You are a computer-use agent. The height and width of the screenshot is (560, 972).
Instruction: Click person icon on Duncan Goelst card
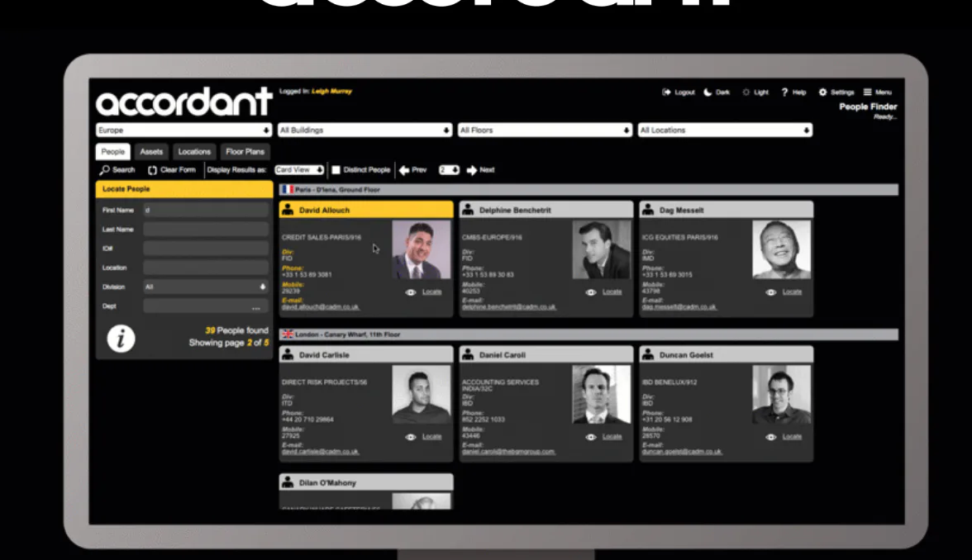coord(648,355)
